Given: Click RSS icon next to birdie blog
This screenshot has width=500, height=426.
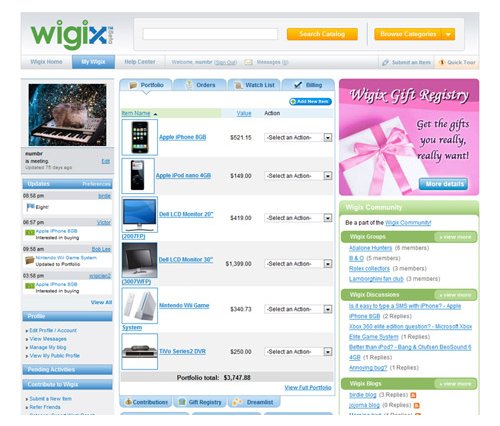Looking at the screenshot, I should tap(413, 395).
